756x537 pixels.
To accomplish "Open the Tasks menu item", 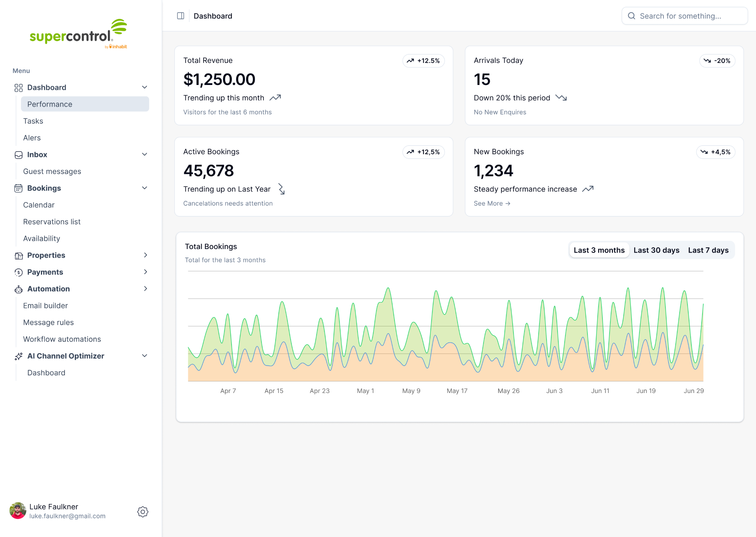I will tap(33, 121).
